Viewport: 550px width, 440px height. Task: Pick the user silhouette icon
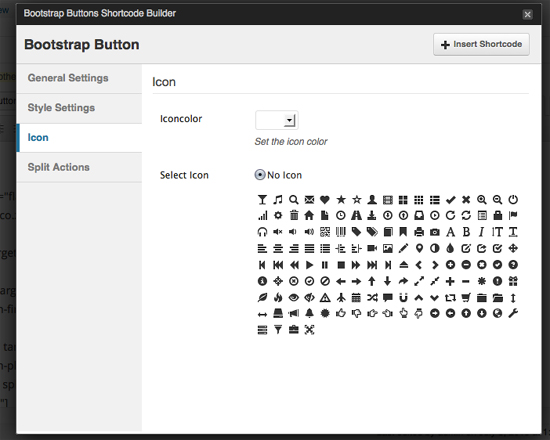tap(372, 200)
